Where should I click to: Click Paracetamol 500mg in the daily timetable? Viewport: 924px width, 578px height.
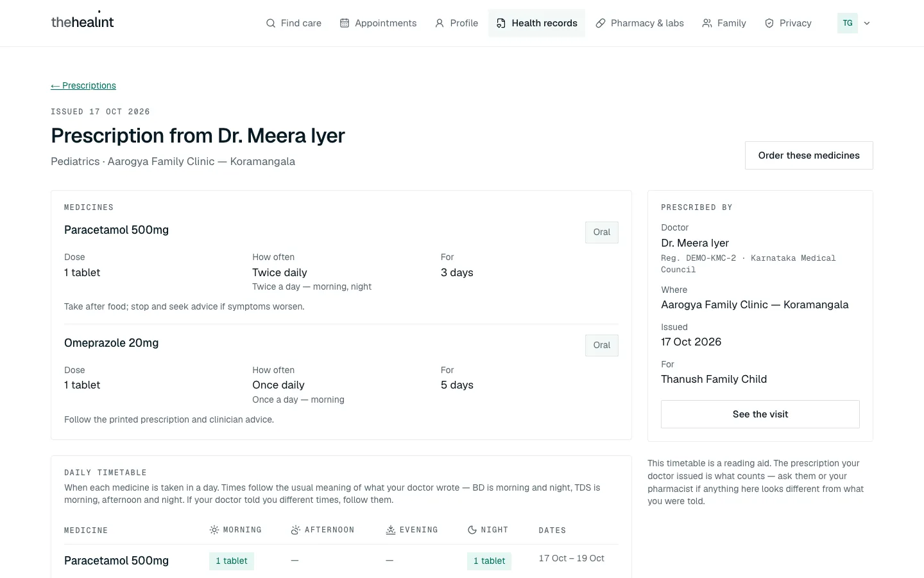coord(116,561)
